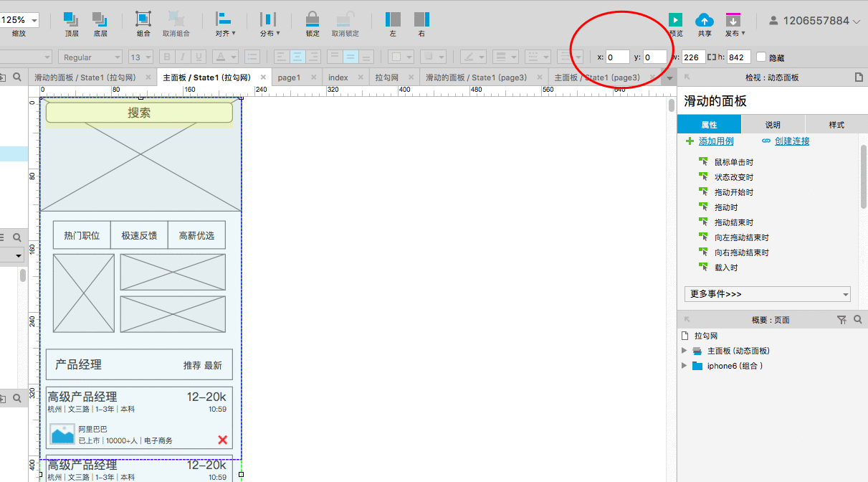868x482 pixels.
Task: Click the left pages panel search icon
Action: [17, 77]
